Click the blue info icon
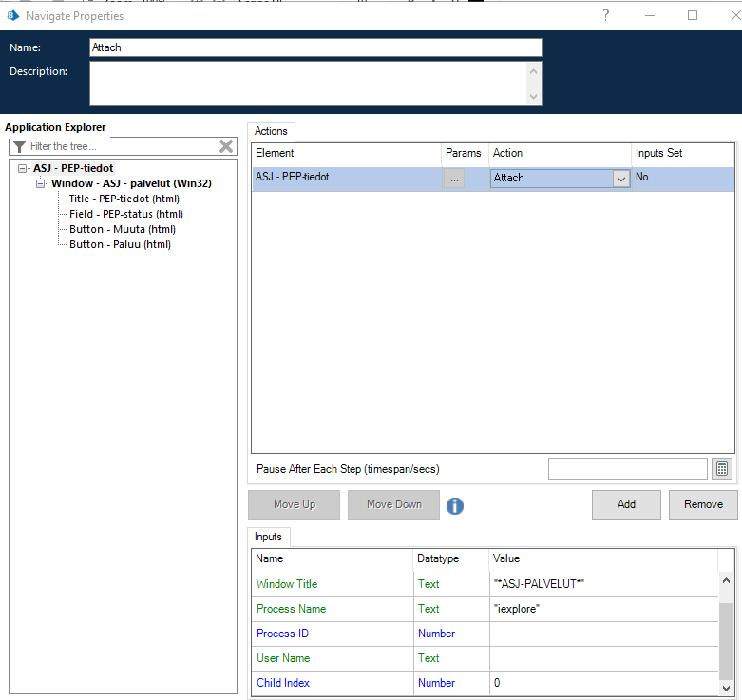 pyautogui.click(x=455, y=505)
